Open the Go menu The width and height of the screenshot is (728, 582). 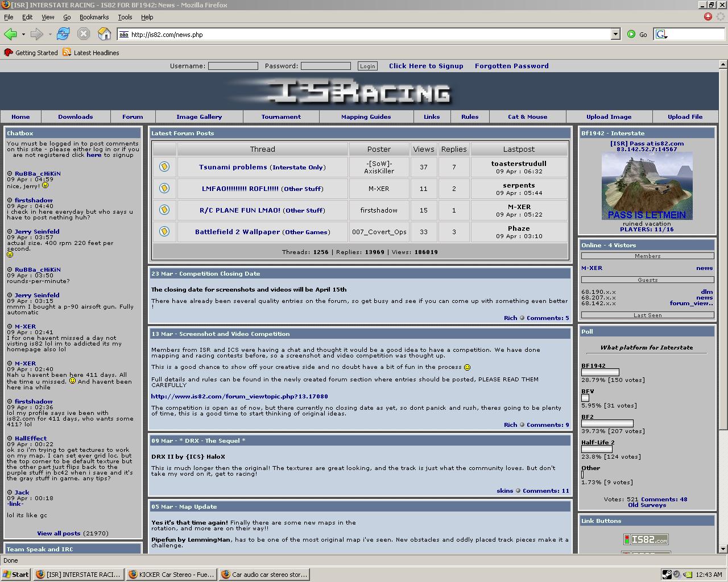[x=67, y=17]
